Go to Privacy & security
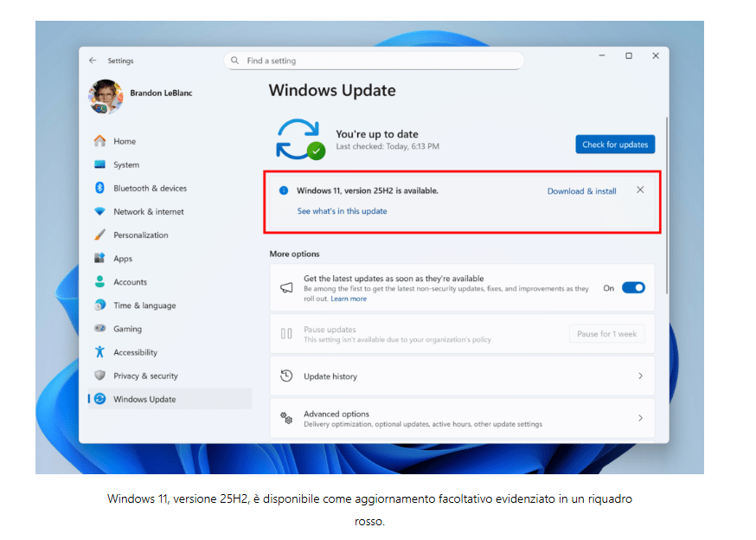This screenshot has width=756, height=540. (170, 376)
